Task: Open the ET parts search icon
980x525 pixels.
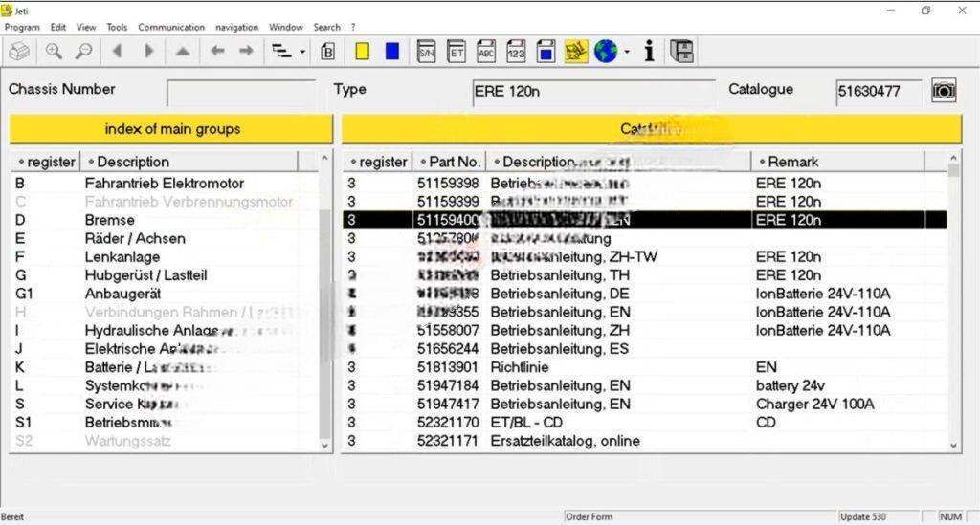Action: tap(457, 52)
